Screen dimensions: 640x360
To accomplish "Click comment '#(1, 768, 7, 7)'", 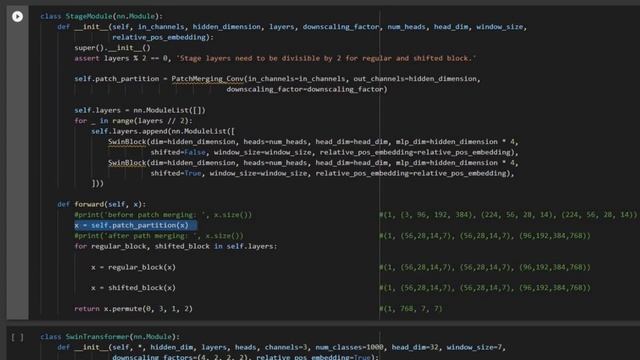I will click(411, 309).
